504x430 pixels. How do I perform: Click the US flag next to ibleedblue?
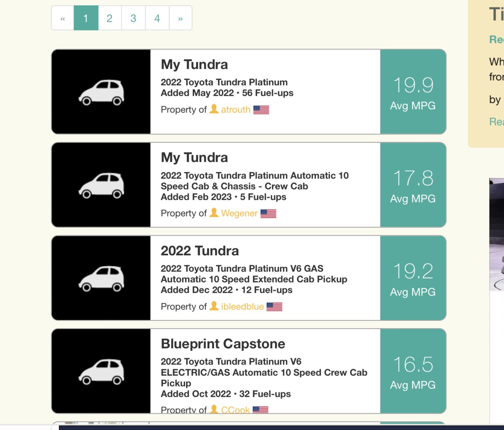(x=274, y=307)
